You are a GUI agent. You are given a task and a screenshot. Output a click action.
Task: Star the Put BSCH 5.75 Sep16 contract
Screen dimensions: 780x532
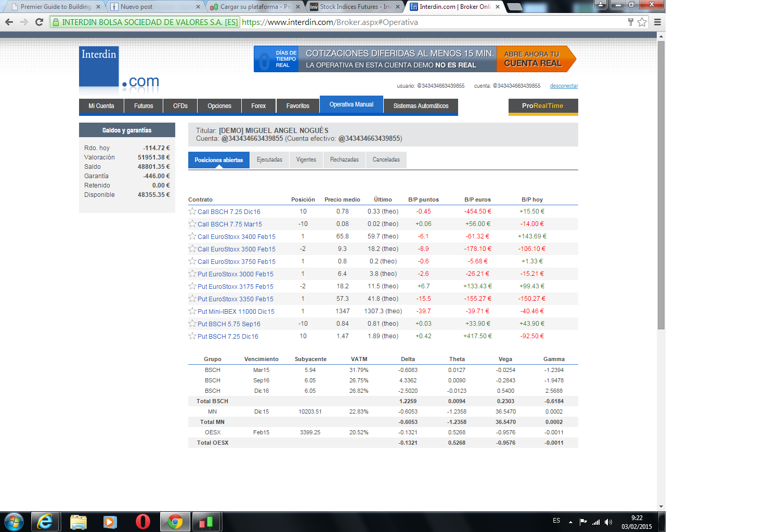click(x=192, y=324)
